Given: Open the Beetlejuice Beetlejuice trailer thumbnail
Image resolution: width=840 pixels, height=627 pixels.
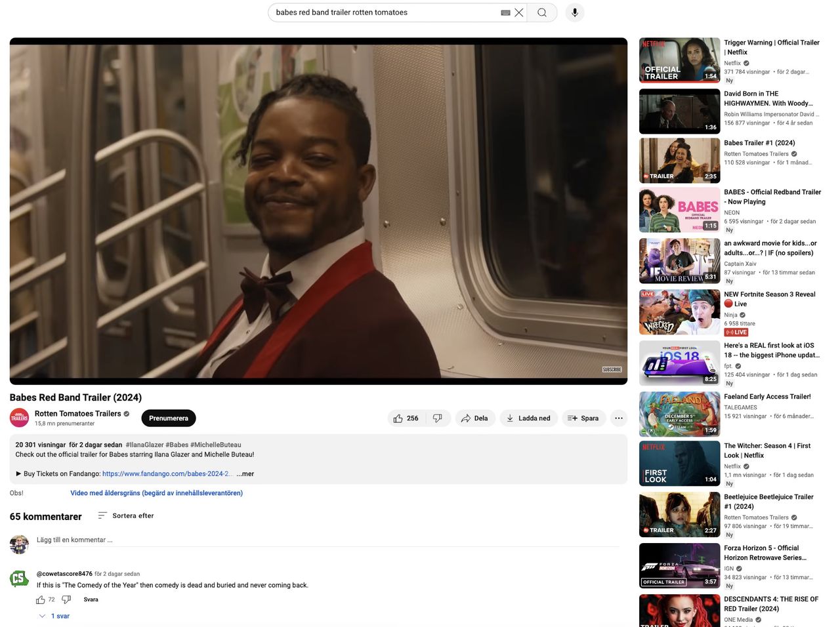Looking at the screenshot, I should pyautogui.click(x=679, y=515).
